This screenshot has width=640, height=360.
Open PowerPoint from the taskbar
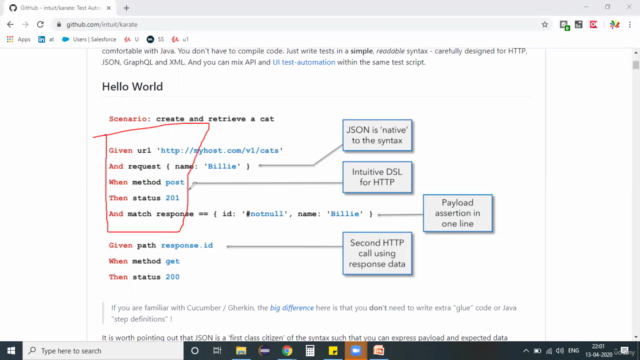pos(379,351)
